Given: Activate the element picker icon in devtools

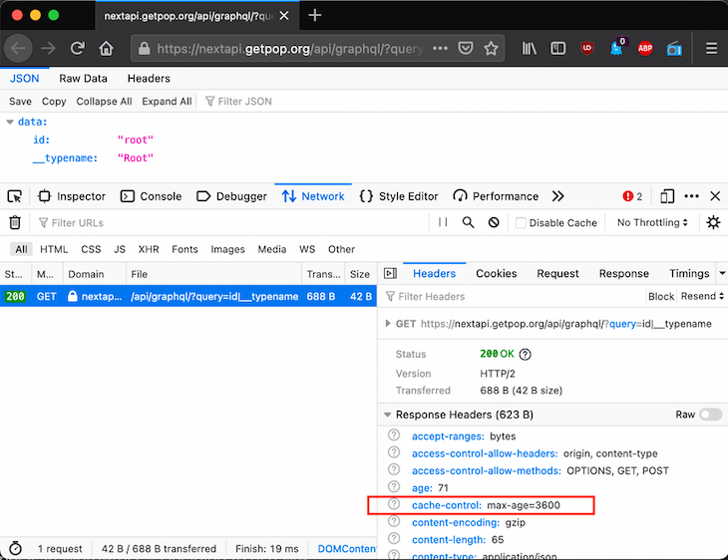Looking at the screenshot, I should (x=15, y=196).
